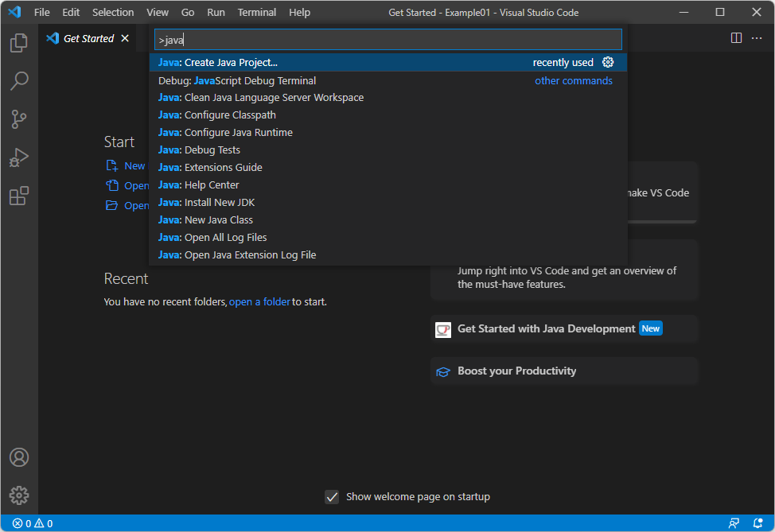Screen dimensions: 775x532
Task: Open the Edit menu
Action: click(x=71, y=13)
